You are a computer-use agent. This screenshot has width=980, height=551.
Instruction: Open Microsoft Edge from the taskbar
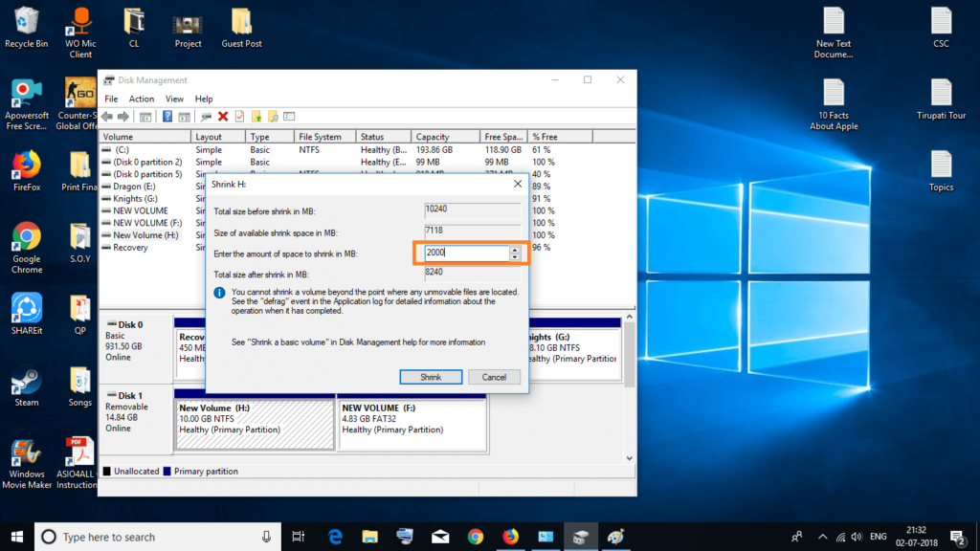334,537
